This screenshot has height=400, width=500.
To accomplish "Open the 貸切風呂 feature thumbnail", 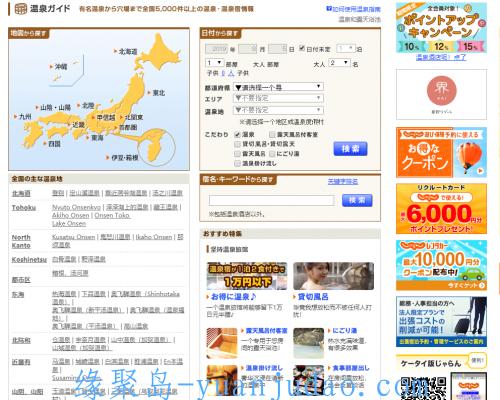I will point(333,276).
